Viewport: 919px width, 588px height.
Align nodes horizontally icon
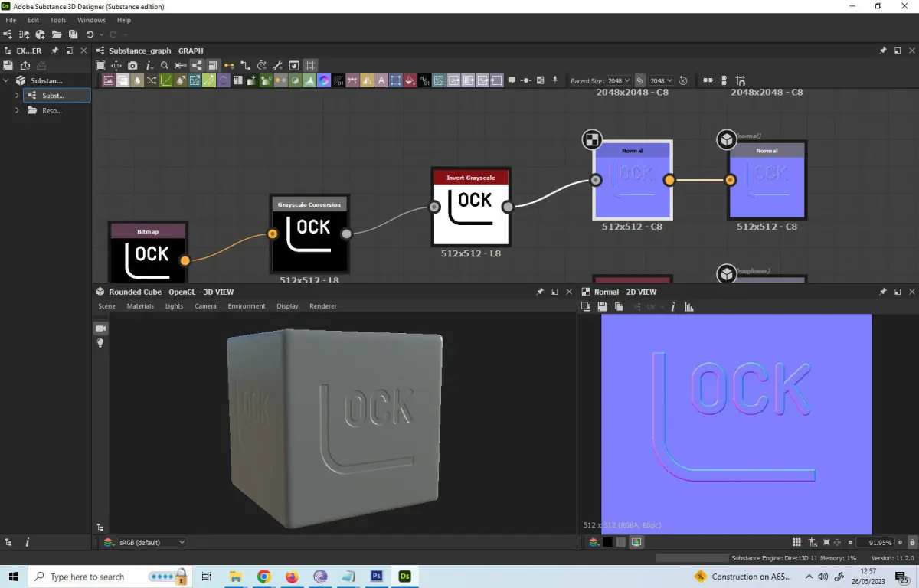tap(708, 80)
